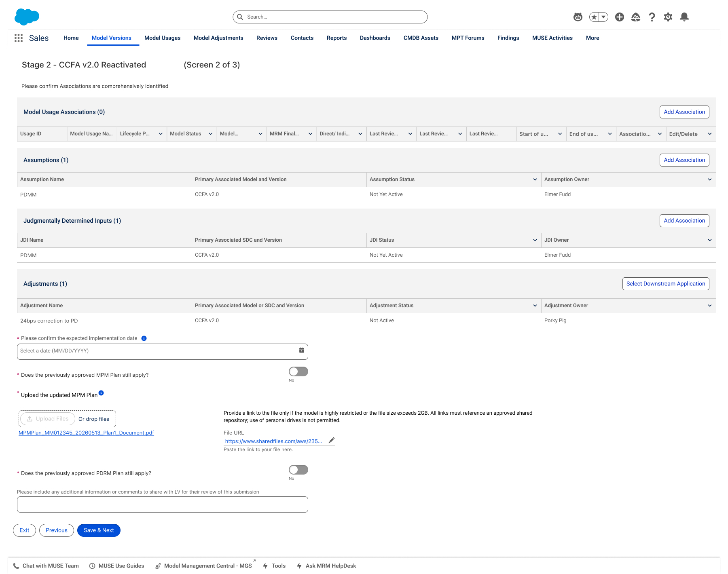Click the additional comments text field

click(x=163, y=504)
